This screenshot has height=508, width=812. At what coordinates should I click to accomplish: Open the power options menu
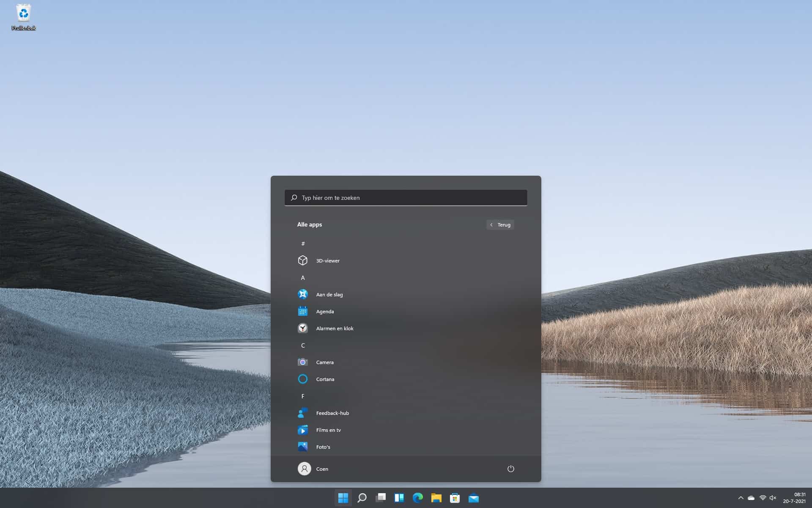(511, 469)
